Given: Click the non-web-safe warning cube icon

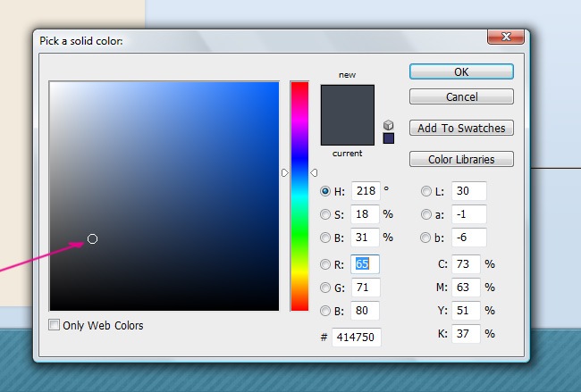Looking at the screenshot, I should click(388, 125).
